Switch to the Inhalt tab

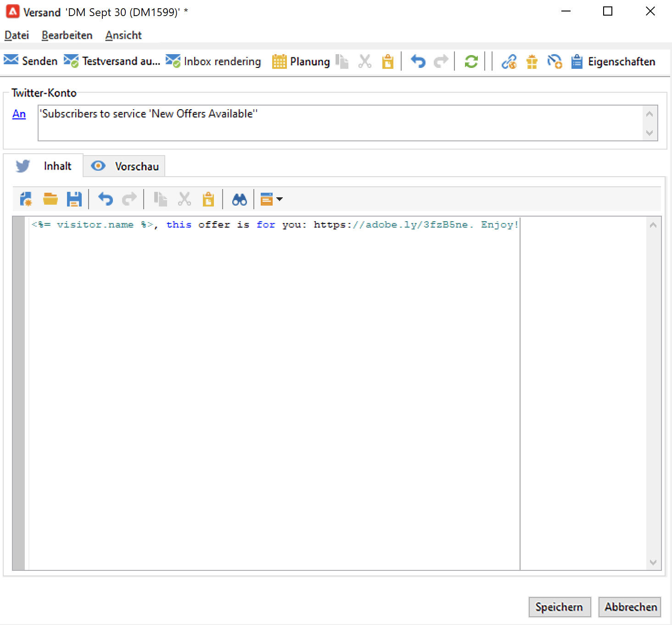point(44,166)
